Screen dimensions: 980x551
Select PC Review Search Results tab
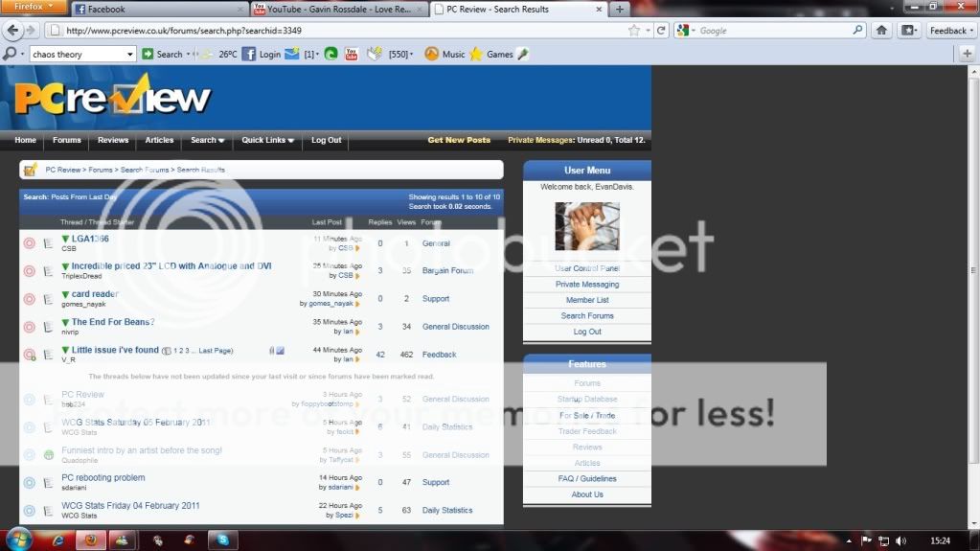pyautogui.click(x=518, y=9)
